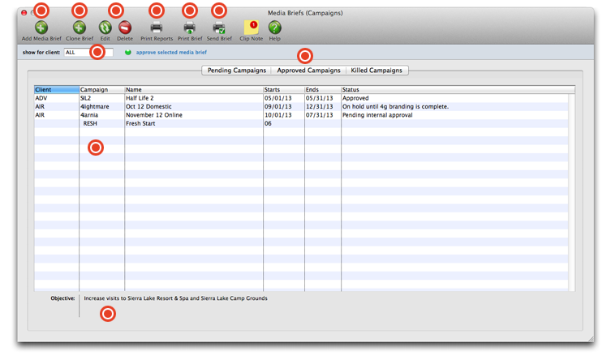Click the 'show for client' field
The width and height of the screenshot is (611, 364).
coord(81,52)
